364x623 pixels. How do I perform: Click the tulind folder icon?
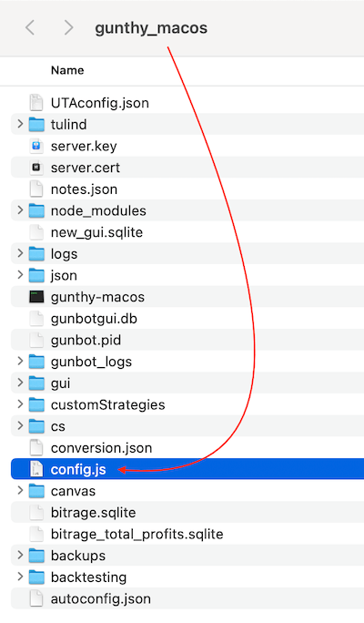pyautogui.click(x=36, y=125)
